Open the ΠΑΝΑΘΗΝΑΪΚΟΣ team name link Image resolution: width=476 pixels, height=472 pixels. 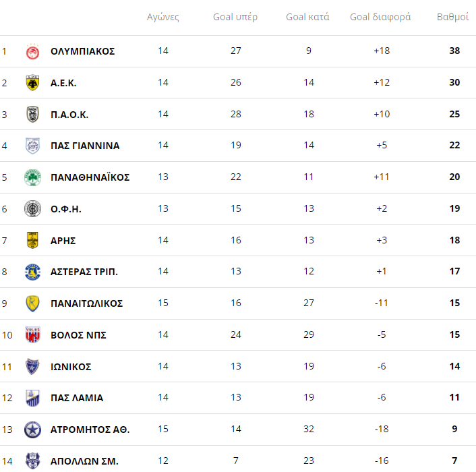pos(90,177)
